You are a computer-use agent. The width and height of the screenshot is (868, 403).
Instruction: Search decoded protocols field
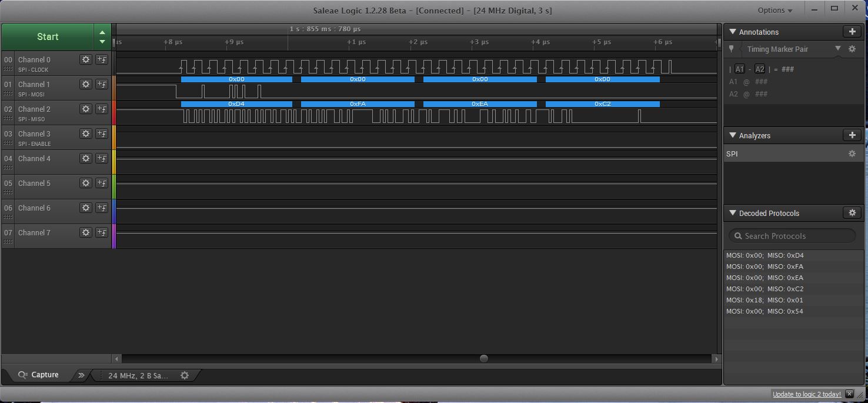tap(792, 236)
